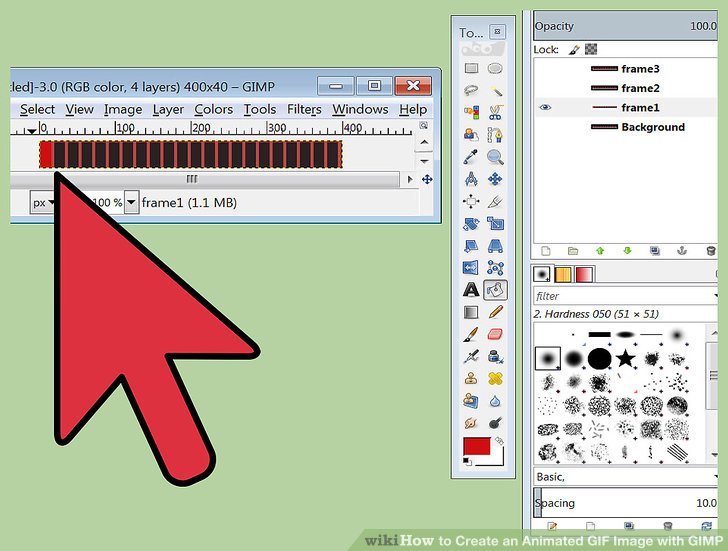728x551 pixels.
Task: Open the Image menu
Action: coord(123,110)
